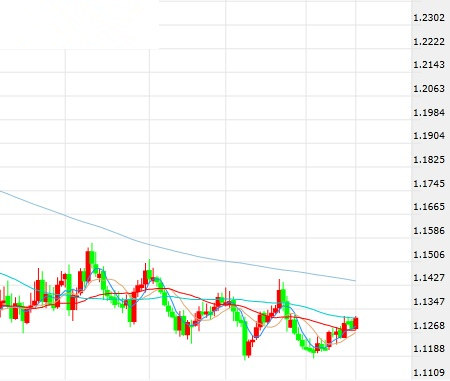The image size is (450, 381).
Task: Select the 1.2222 price level label
Action: (x=429, y=42)
